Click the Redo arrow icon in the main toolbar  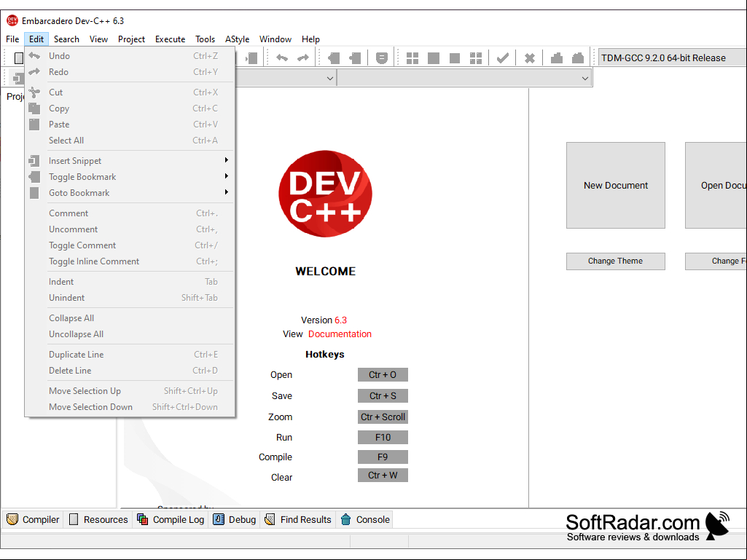(303, 58)
